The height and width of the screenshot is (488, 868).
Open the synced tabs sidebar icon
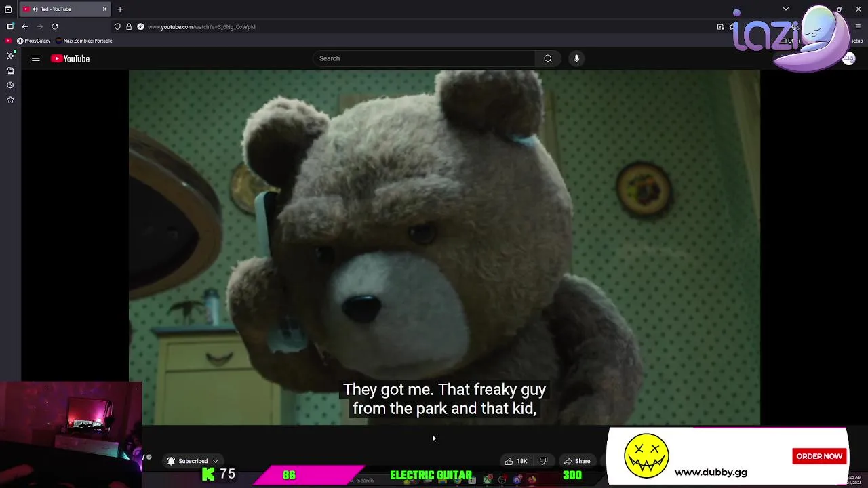(x=10, y=70)
